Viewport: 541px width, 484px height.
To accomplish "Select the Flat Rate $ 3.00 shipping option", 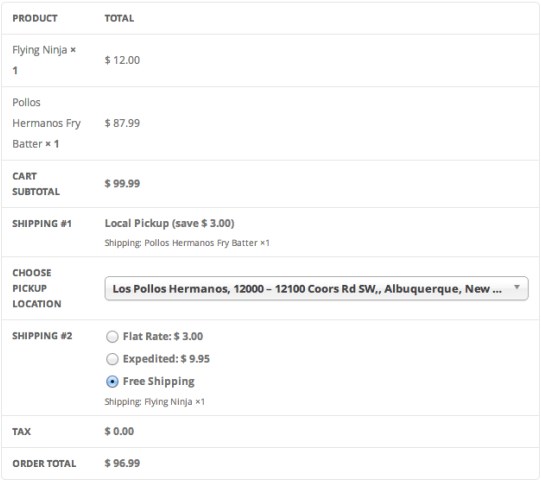I will pyautogui.click(x=112, y=337).
